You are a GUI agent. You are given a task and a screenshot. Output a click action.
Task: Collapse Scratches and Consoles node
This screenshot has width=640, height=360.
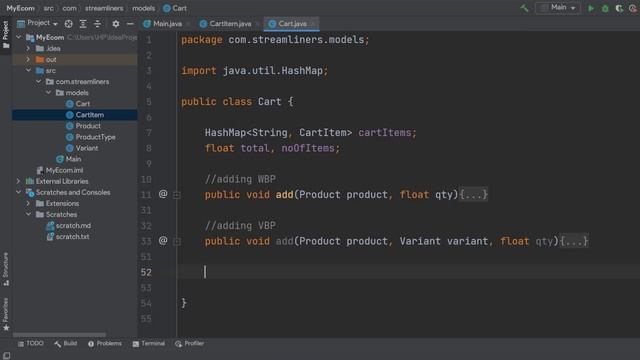point(18,192)
